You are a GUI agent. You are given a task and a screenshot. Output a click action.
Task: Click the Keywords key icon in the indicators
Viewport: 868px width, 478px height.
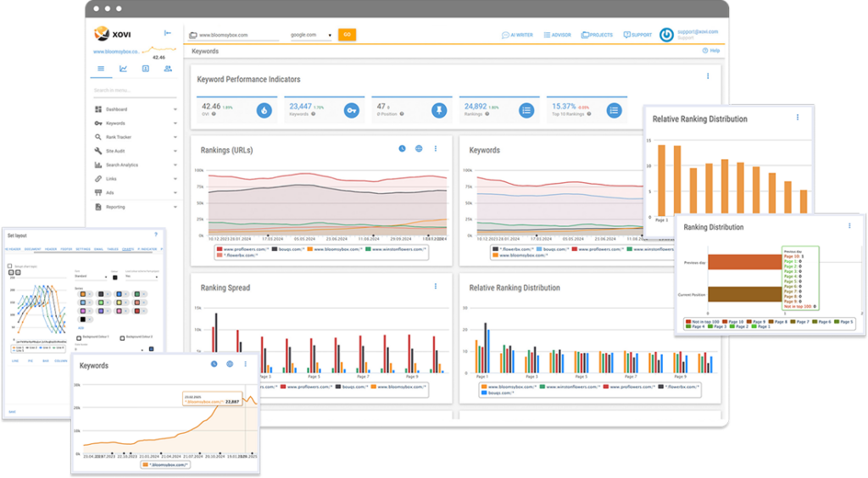click(x=352, y=109)
